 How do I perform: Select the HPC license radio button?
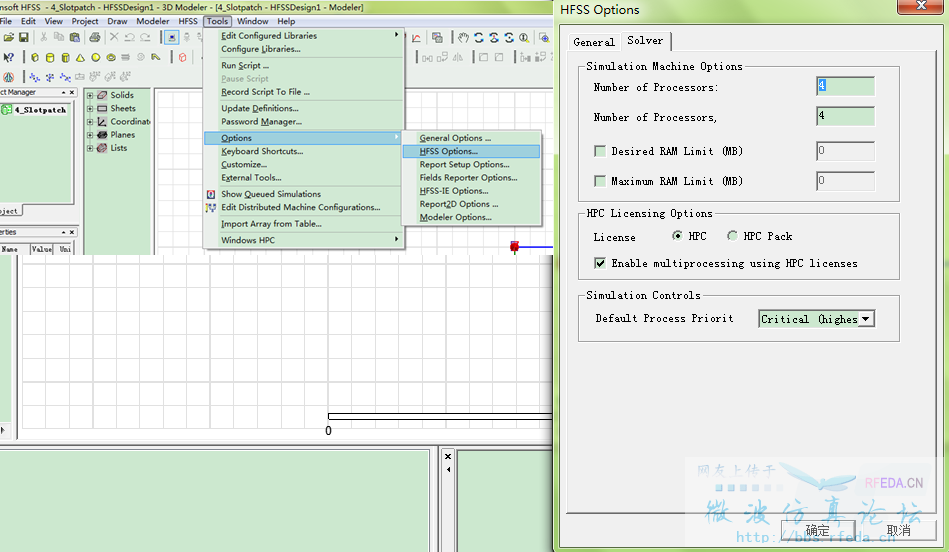coord(677,236)
